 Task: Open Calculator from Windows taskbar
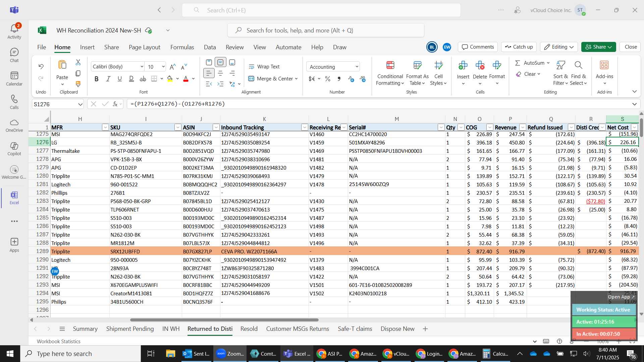pos(495,354)
